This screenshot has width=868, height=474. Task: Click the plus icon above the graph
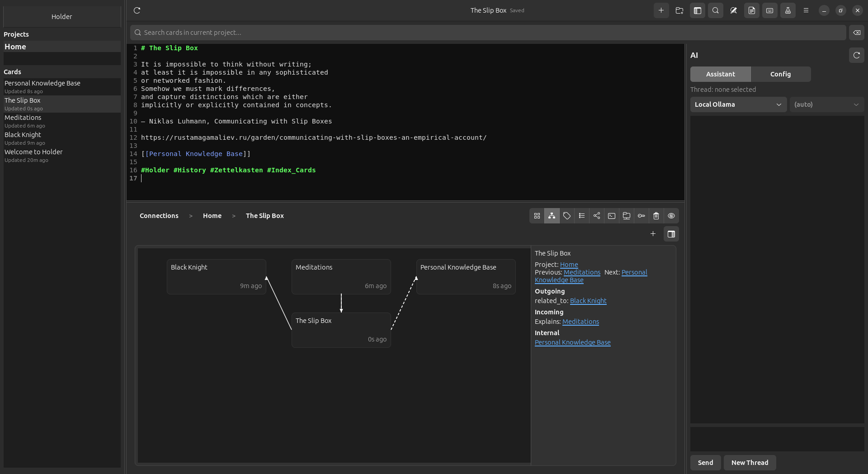pos(653,234)
